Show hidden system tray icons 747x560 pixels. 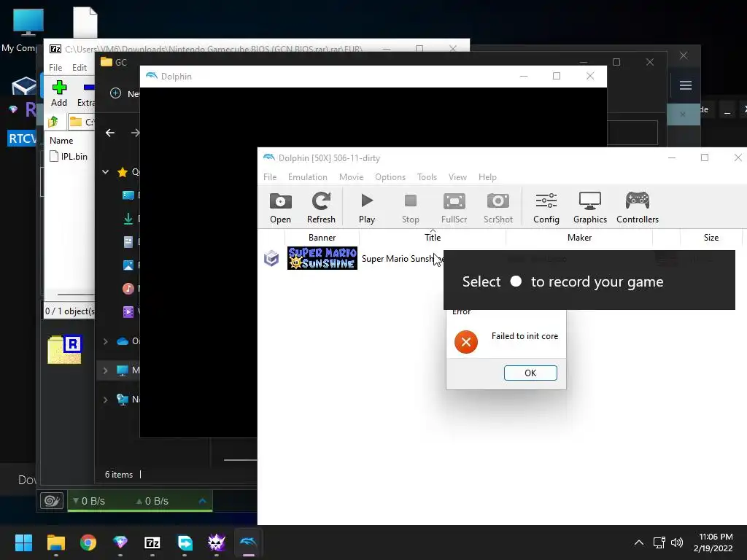point(639,542)
